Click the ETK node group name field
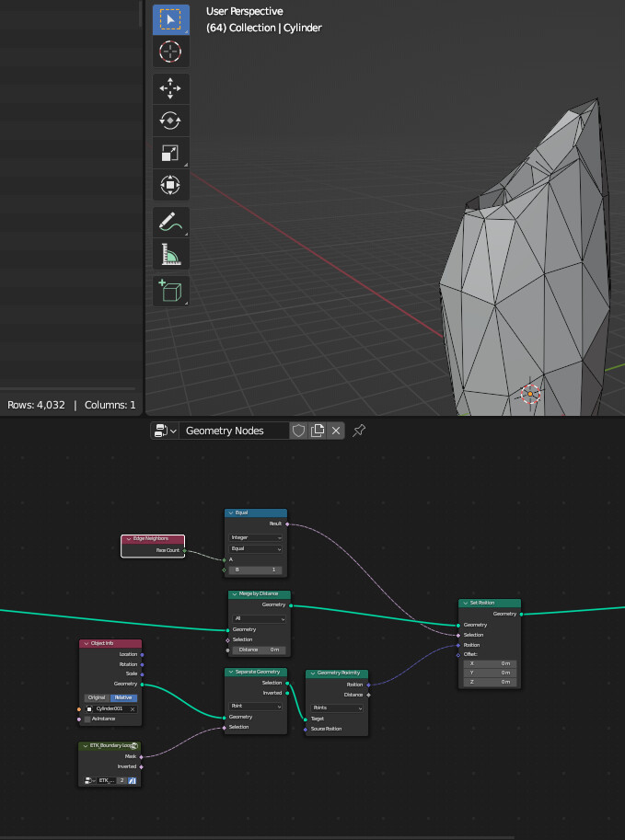The image size is (625, 840). (x=106, y=781)
